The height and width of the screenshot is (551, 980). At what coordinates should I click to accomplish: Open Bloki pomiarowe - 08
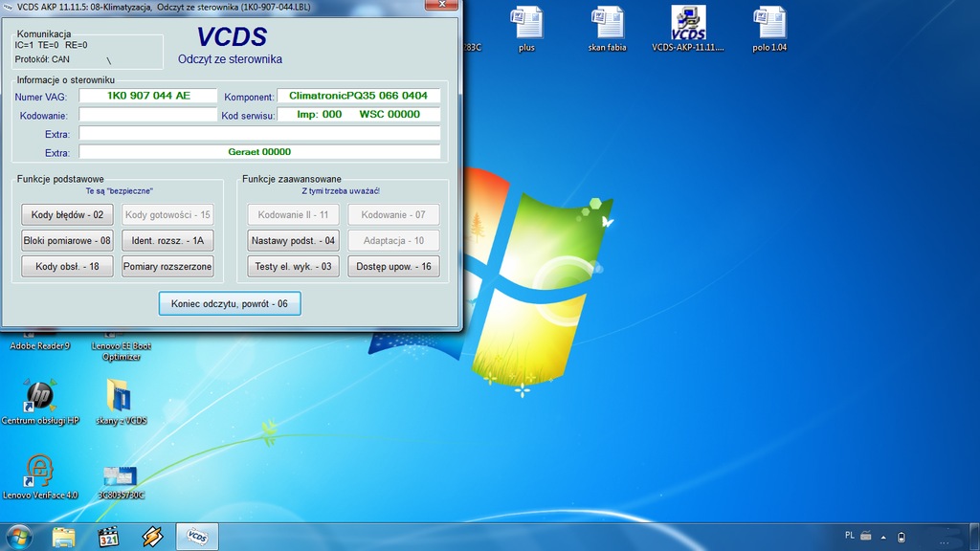pos(68,240)
